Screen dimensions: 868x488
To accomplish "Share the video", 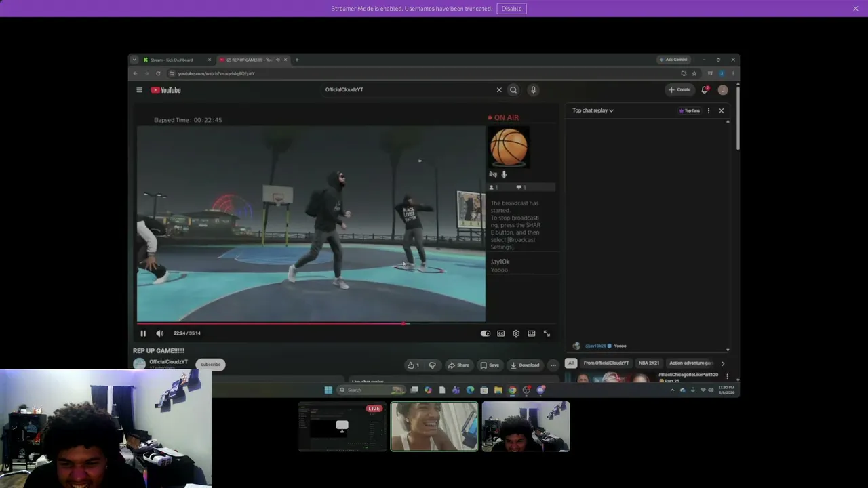I will tap(458, 365).
